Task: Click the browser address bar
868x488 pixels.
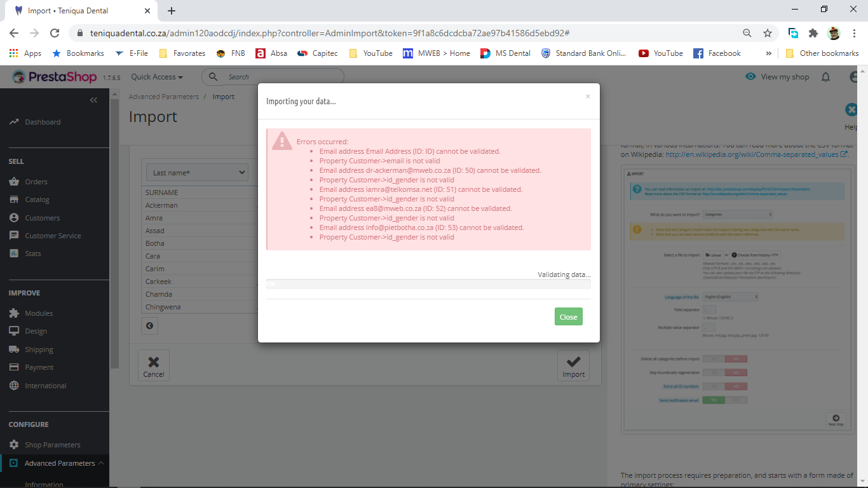Action: pos(407,33)
